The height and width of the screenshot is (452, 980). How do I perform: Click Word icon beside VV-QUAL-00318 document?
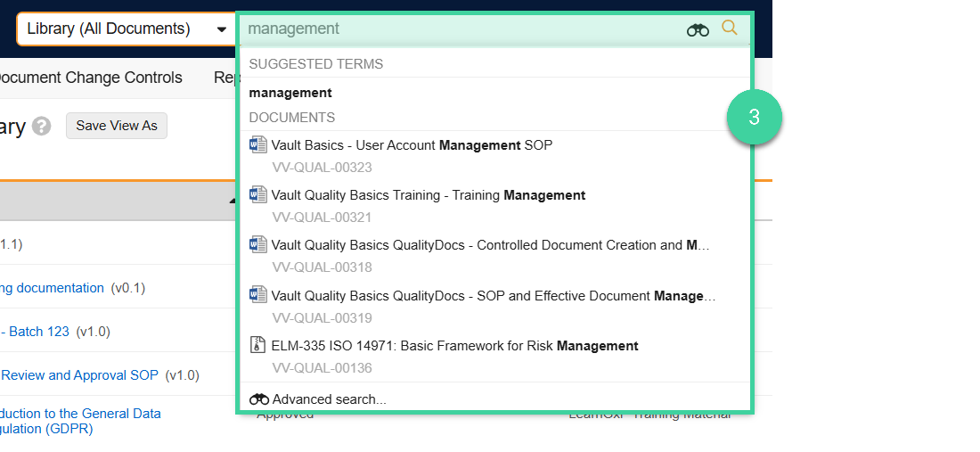pos(258,245)
